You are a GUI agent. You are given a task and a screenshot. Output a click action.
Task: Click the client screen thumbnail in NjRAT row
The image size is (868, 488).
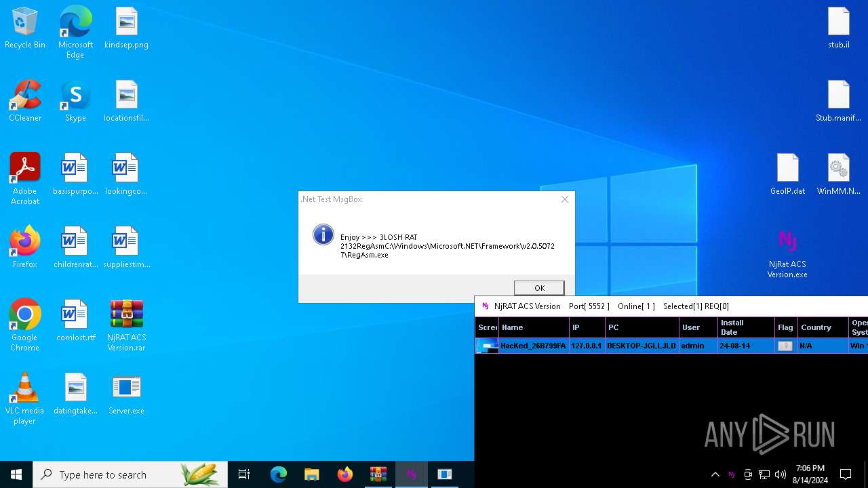point(487,346)
